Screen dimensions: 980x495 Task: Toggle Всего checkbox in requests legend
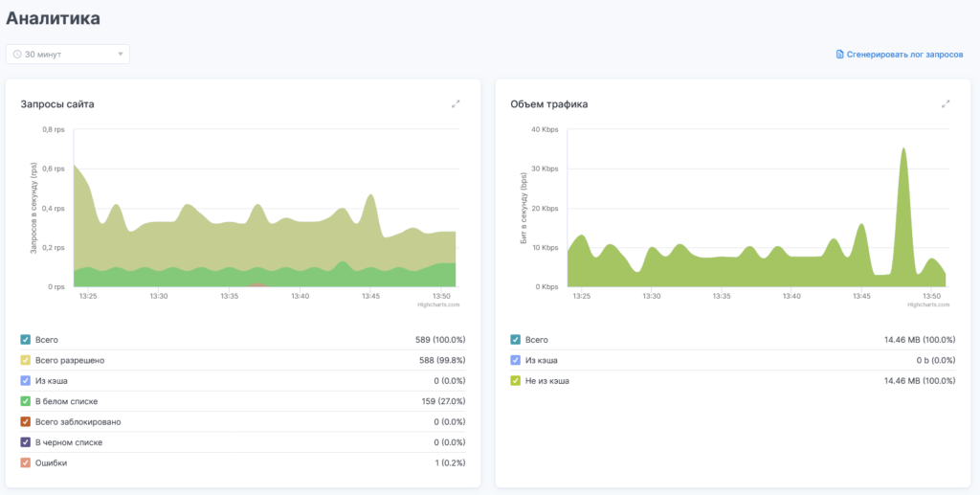26,340
